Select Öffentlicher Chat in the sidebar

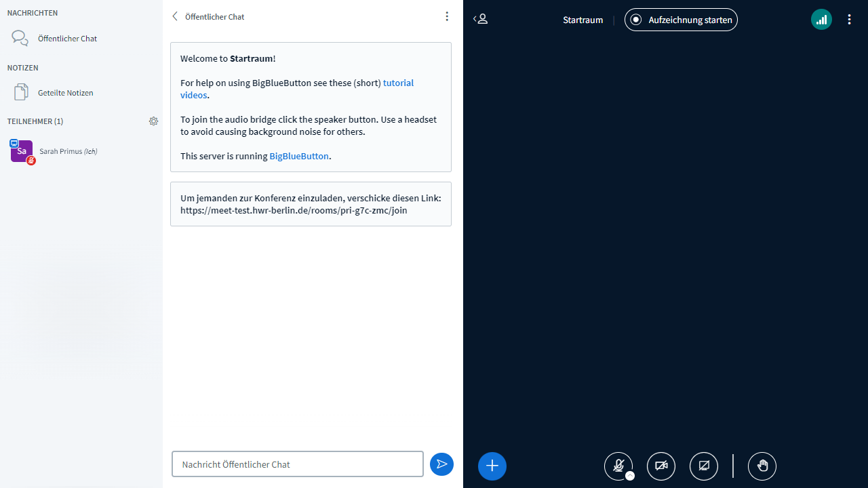point(67,39)
